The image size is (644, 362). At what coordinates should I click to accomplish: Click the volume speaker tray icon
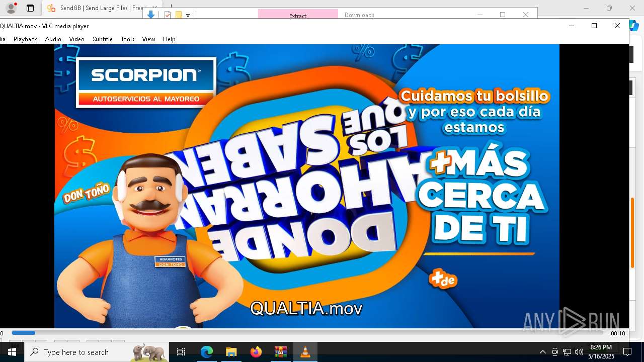point(579,352)
